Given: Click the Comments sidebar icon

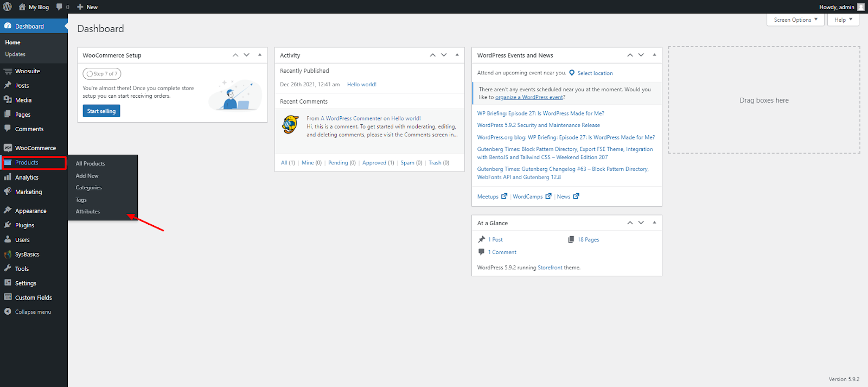Looking at the screenshot, I should [x=8, y=129].
